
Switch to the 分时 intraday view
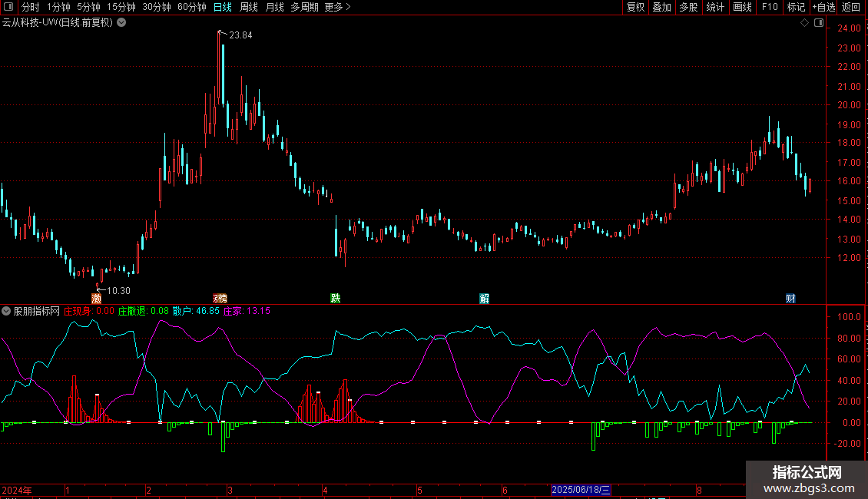coord(31,7)
